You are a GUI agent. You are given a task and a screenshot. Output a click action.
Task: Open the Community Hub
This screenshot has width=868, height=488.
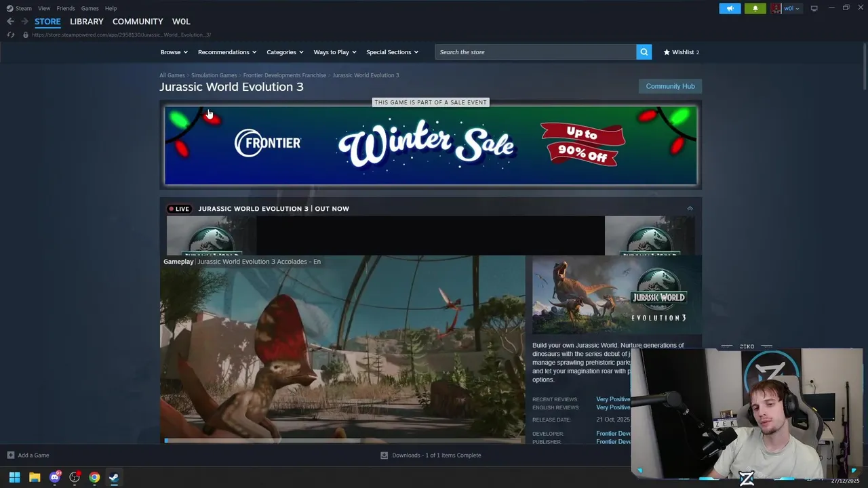point(670,86)
